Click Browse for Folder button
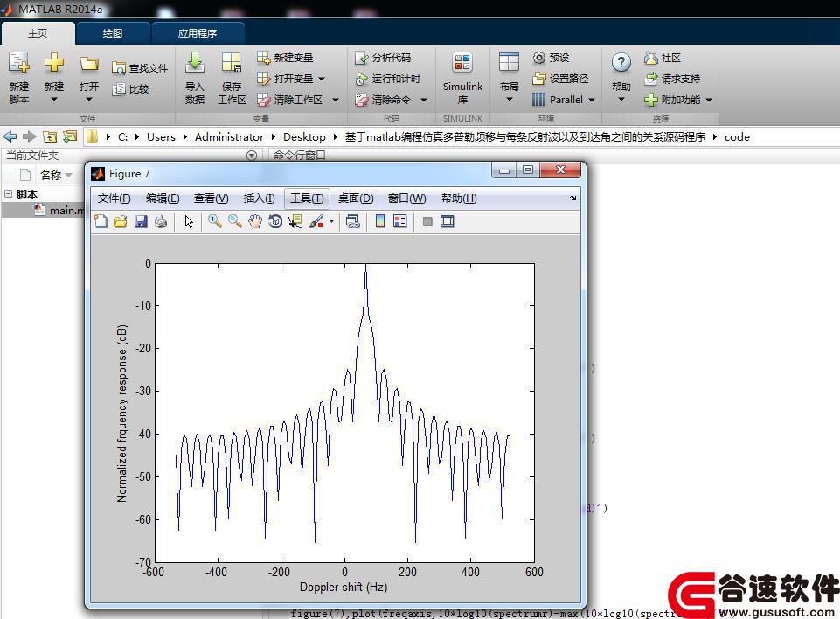Screen dimensions: 840x619 click(x=70, y=136)
